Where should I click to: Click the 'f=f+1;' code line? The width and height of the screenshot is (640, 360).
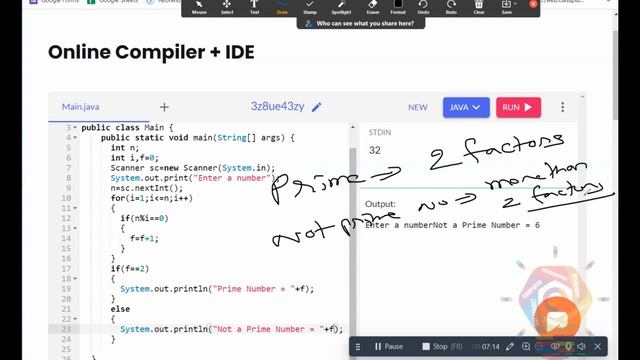144,238
